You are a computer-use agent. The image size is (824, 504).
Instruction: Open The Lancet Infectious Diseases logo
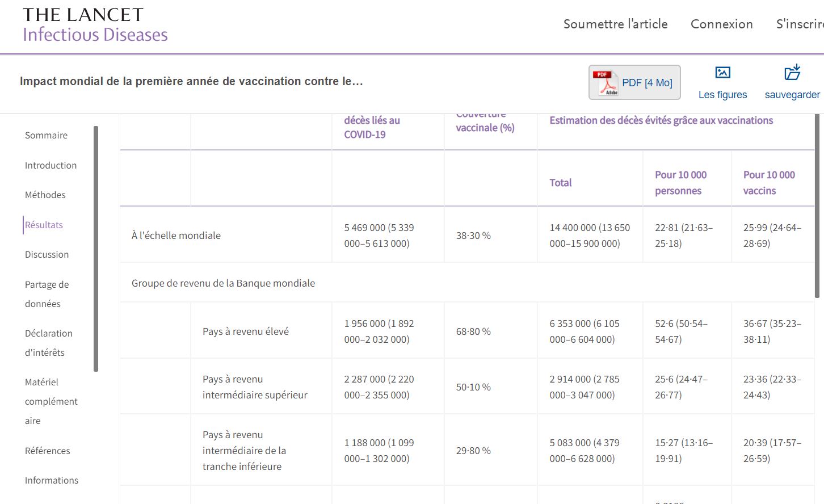[95, 26]
